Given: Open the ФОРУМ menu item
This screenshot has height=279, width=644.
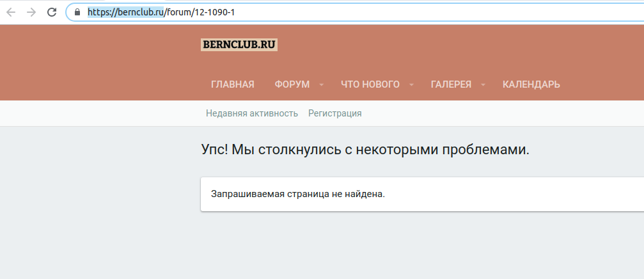Looking at the screenshot, I should pos(292,84).
